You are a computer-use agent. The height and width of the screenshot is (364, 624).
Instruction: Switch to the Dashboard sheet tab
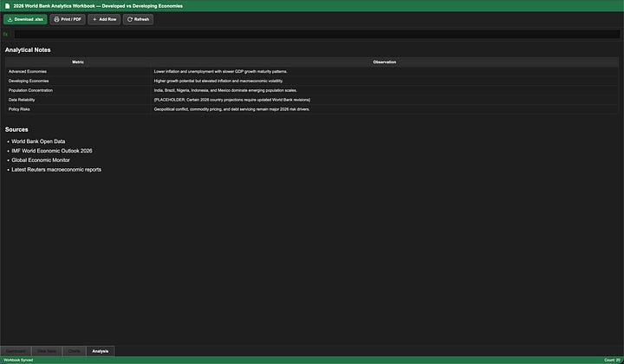pos(16,351)
